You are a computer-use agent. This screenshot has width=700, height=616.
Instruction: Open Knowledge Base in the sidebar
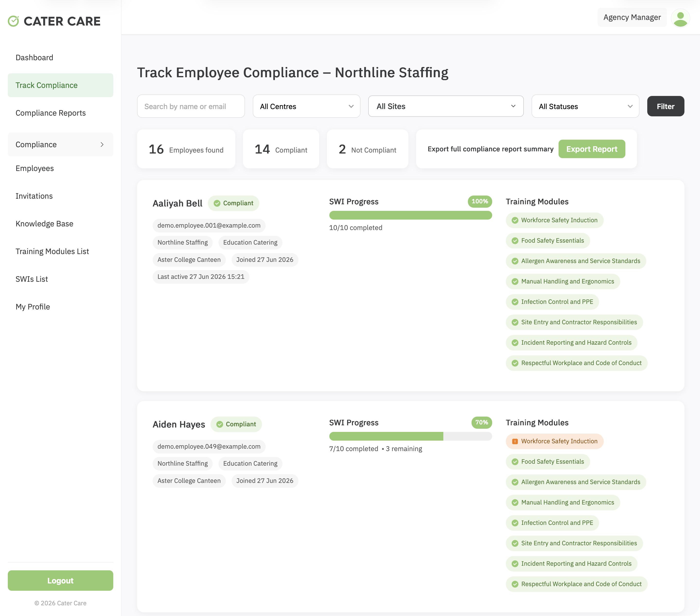pos(60,224)
